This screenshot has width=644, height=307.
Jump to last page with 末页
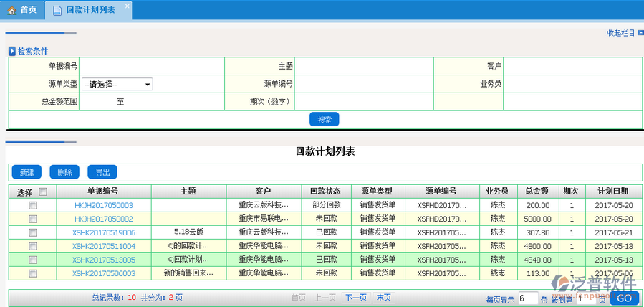(384, 298)
